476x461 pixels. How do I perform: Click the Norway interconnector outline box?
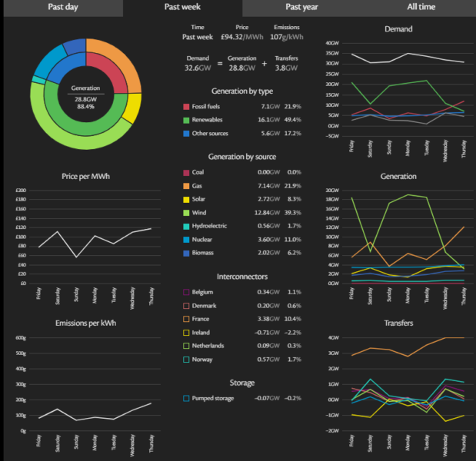pyautogui.click(x=186, y=359)
